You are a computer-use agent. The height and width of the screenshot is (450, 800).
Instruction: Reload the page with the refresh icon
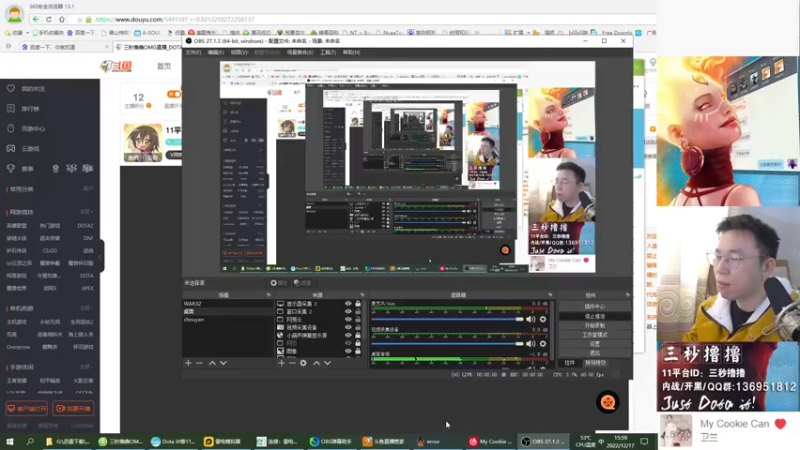click(48, 19)
